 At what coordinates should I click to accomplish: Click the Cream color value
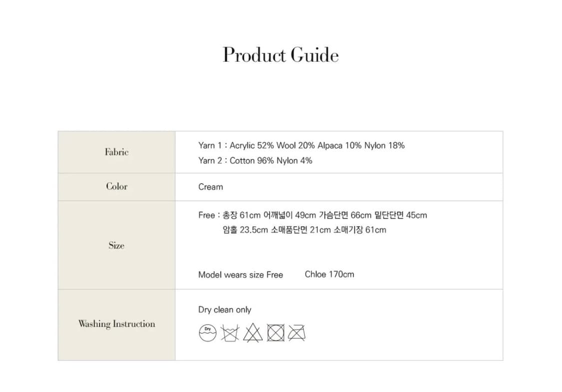point(210,187)
